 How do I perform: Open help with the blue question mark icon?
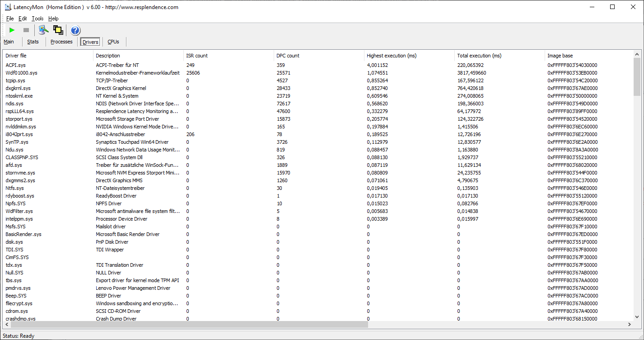tap(75, 30)
